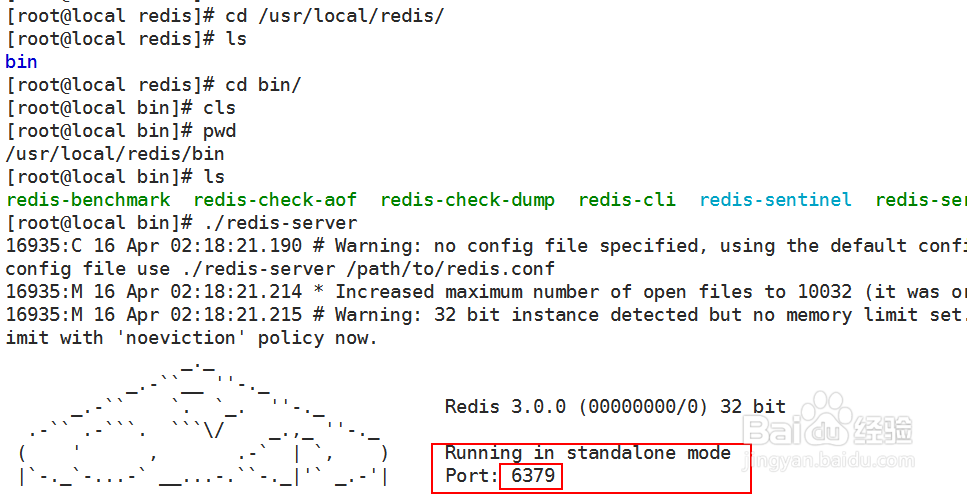Click the 'cls' command text
The height and width of the screenshot is (494, 967).
[220, 108]
